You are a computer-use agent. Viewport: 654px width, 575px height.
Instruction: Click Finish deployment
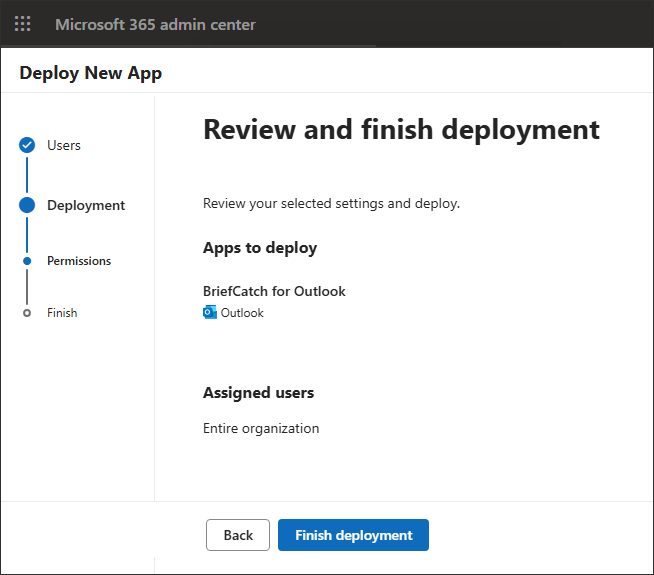(x=353, y=535)
